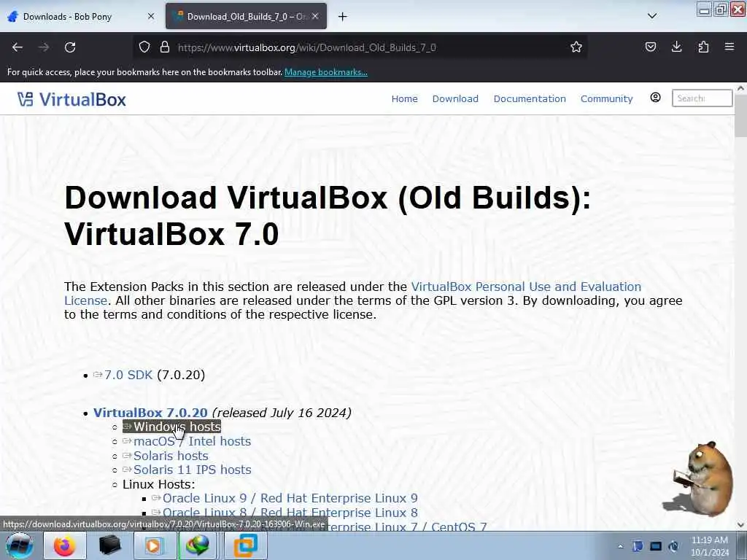Click the flag icon in the system tray

(x=638, y=546)
